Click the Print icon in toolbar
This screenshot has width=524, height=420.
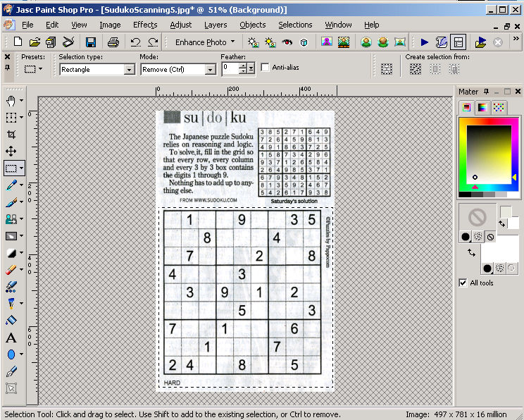(x=113, y=42)
